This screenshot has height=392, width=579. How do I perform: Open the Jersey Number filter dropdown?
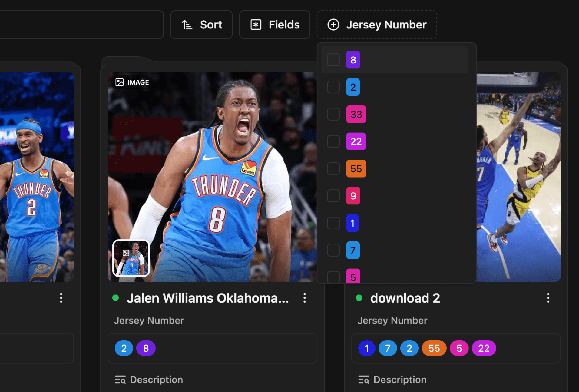click(376, 25)
